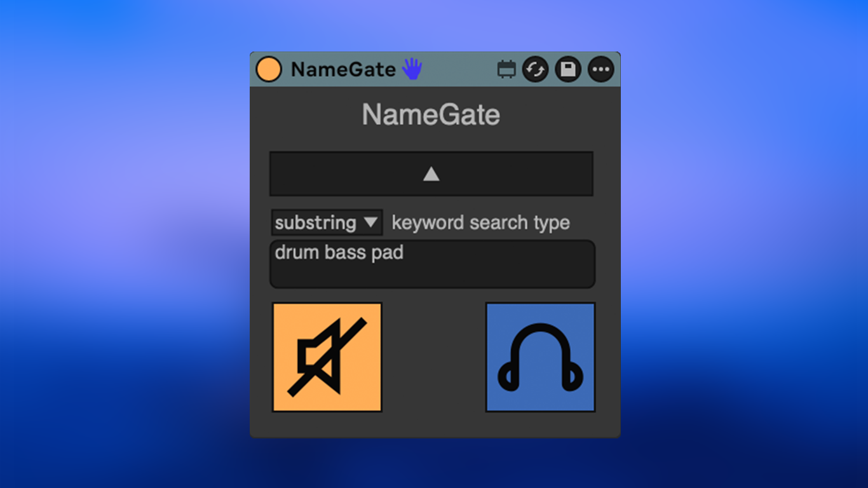Enable the blue headphones solo button

coord(540,357)
